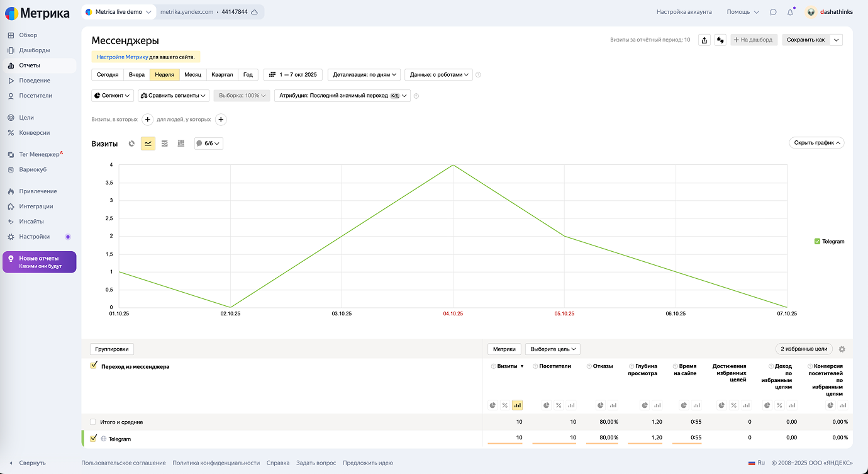Switch chart to column bar view
868x474 pixels.
pyautogui.click(x=181, y=144)
